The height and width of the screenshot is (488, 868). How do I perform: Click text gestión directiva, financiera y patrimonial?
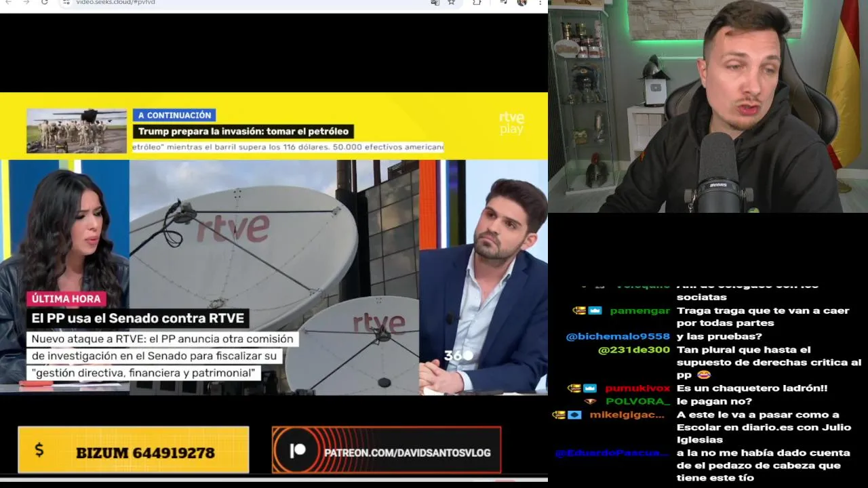click(x=143, y=373)
